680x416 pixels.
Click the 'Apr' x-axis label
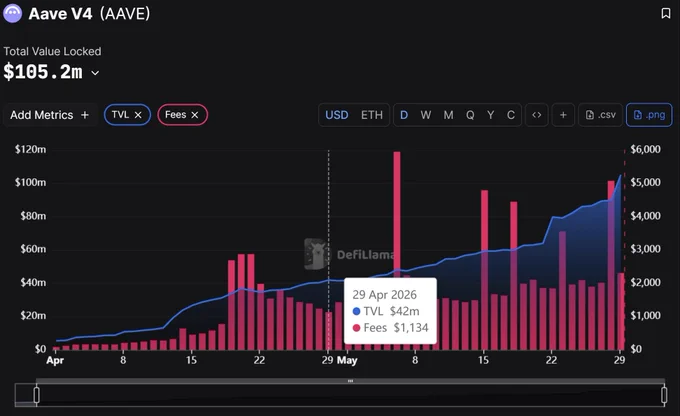pos(55,360)
